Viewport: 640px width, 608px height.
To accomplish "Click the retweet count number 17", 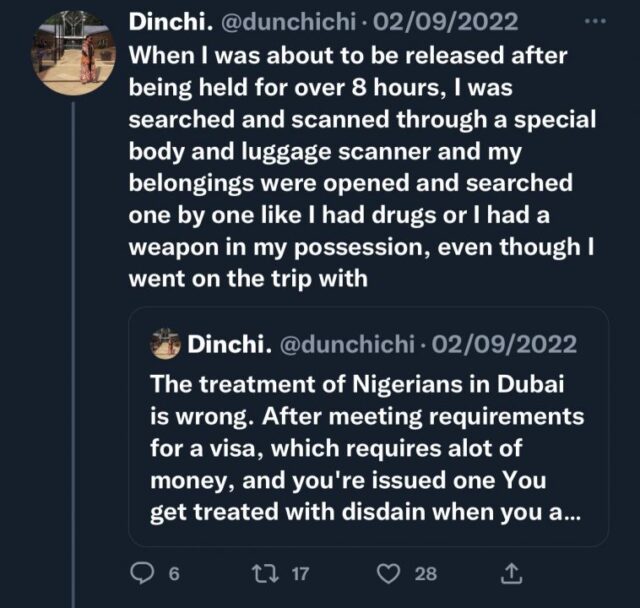I will pos(301,575).
